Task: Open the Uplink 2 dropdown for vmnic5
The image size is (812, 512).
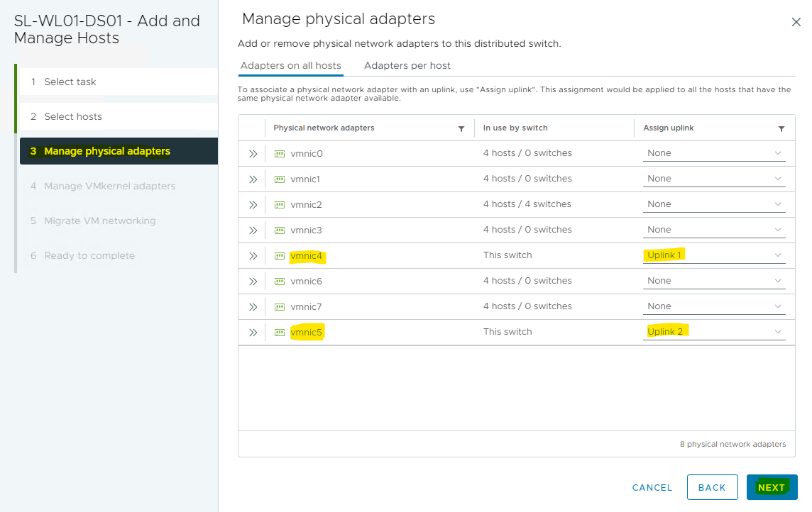Action: pyautogui.click(x=713, y=332)
